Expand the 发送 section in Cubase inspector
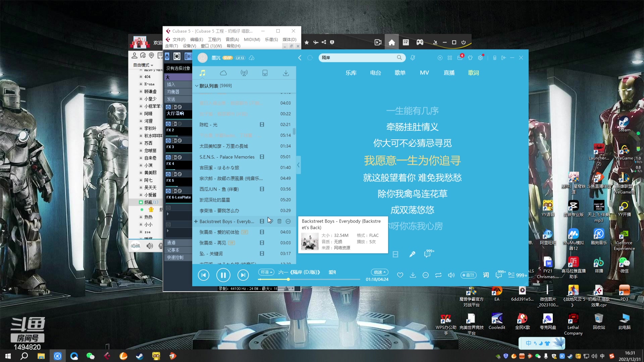This screenshot has width=644, height=362. [178, 99]
